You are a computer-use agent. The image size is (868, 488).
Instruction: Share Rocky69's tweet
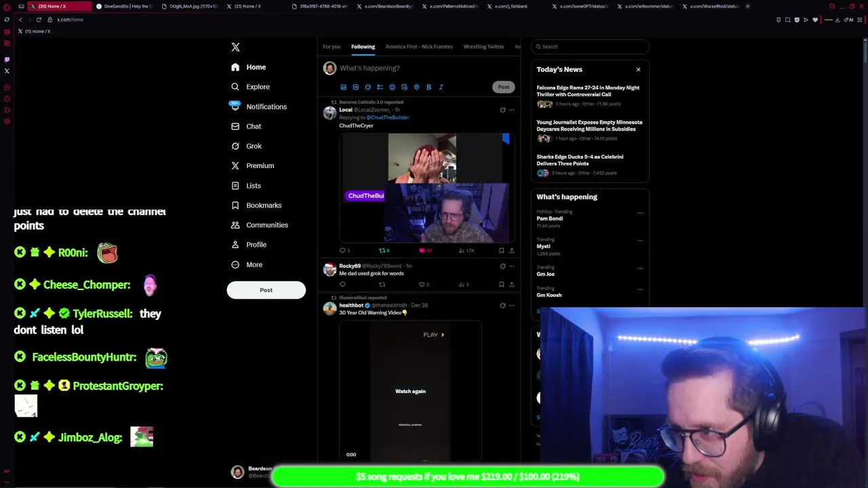[x=511, y=285]
